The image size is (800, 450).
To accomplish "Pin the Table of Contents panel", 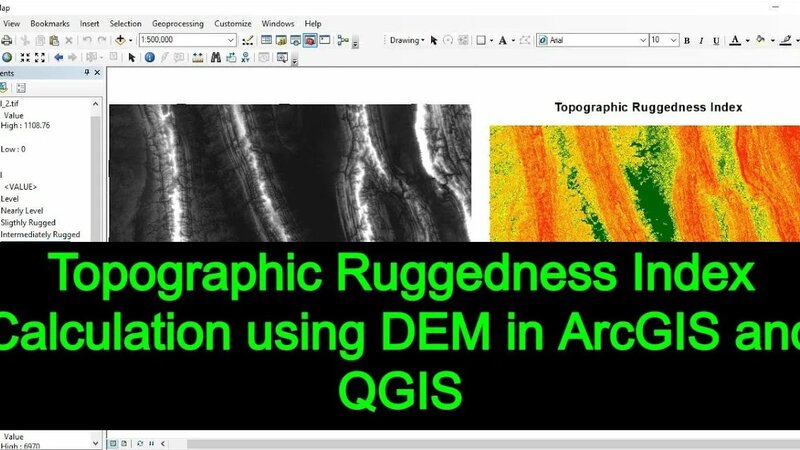I will (x=87, y=73).
